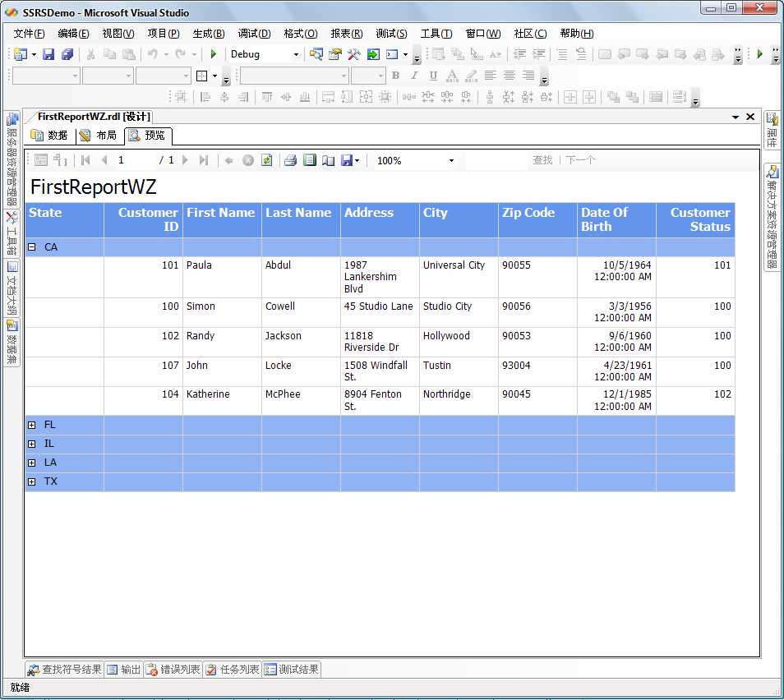
Task: Expand the IL state group
Action: tap(32, 444)
